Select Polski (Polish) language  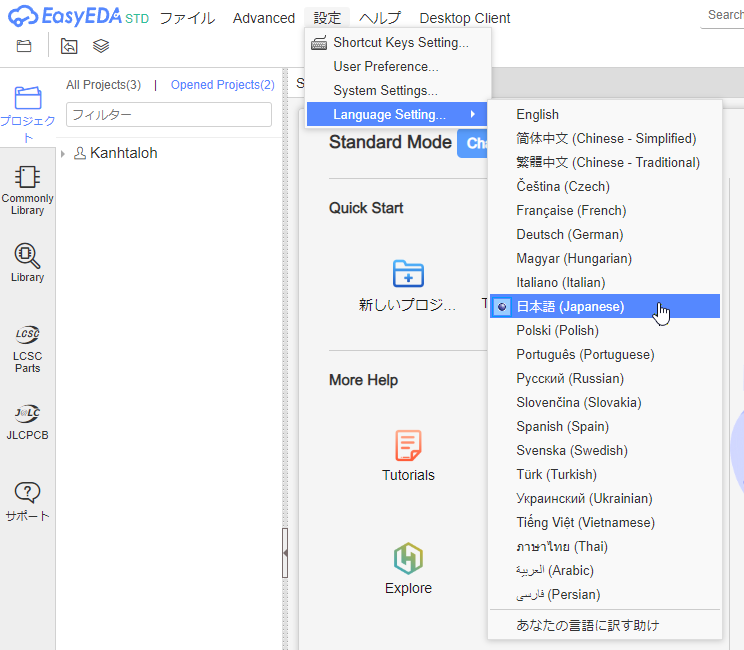pos(604,330)
